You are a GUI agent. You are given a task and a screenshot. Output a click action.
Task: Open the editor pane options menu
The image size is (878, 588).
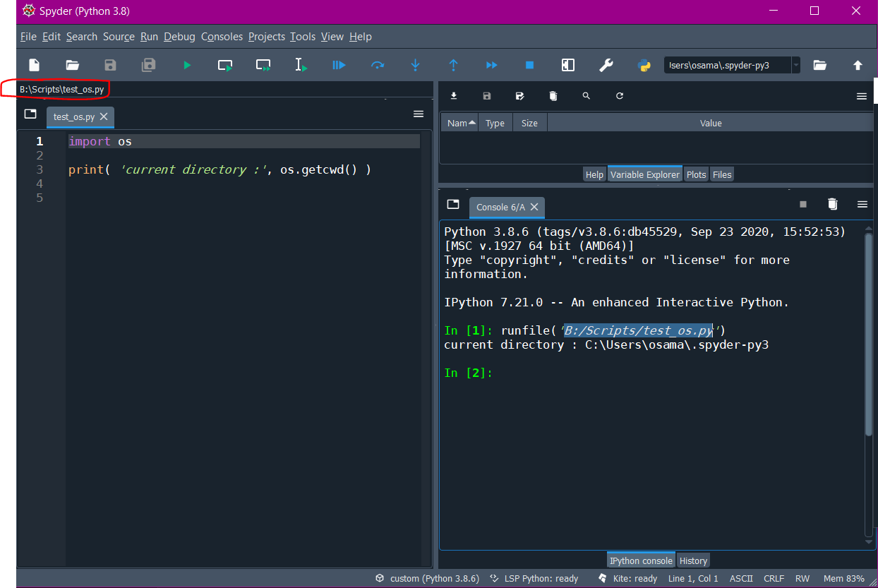[419, 114]
